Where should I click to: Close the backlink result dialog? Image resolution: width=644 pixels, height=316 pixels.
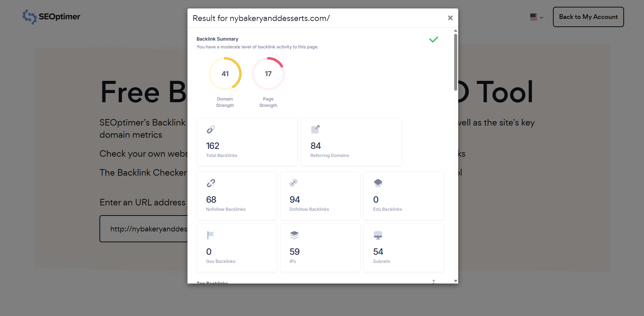(450, 18)
